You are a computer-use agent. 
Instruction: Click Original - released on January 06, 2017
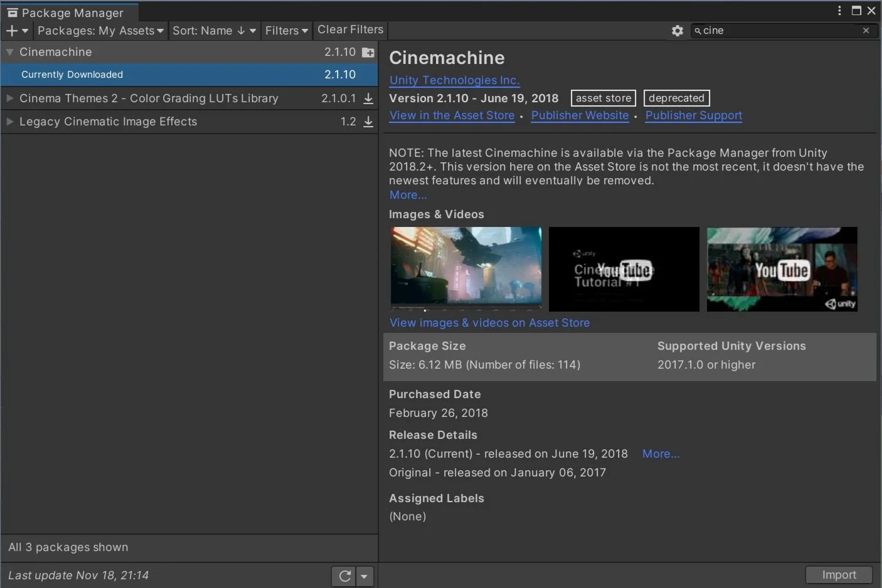[x=497, y=473]
